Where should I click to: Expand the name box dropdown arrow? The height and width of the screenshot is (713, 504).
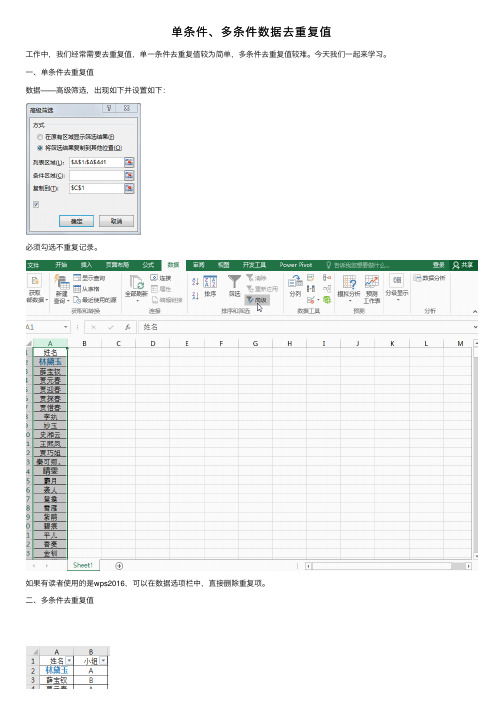pyautogui.click(x=66, y=327)
